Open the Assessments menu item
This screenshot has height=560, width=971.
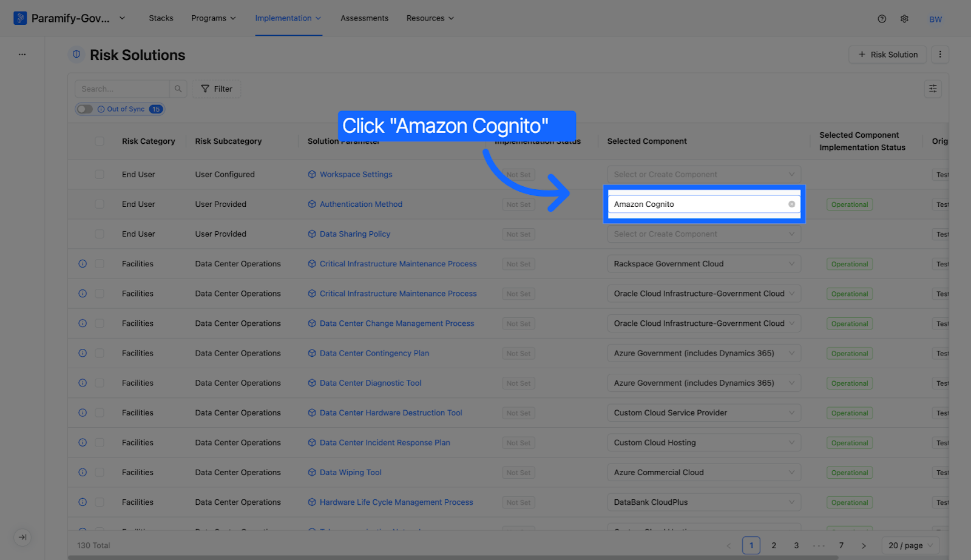tap(364, 18)
